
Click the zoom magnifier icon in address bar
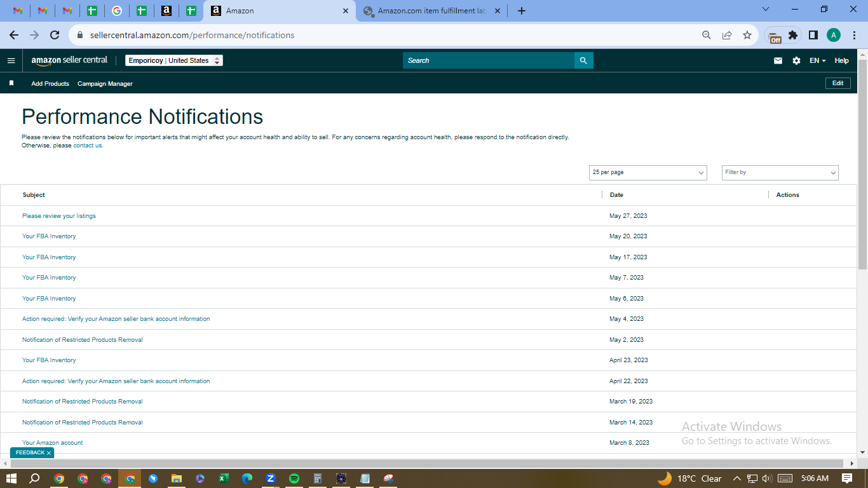point(707,35)
